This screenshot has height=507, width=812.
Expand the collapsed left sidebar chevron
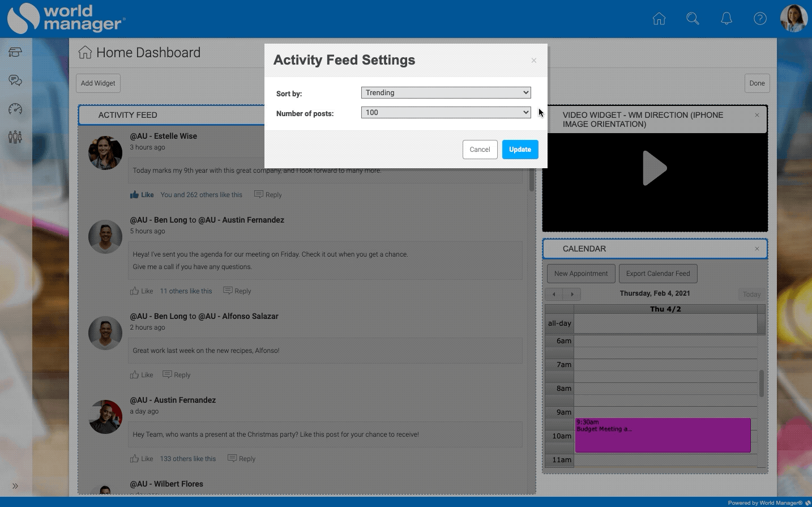pyautogui.click(x=15, y=485)
